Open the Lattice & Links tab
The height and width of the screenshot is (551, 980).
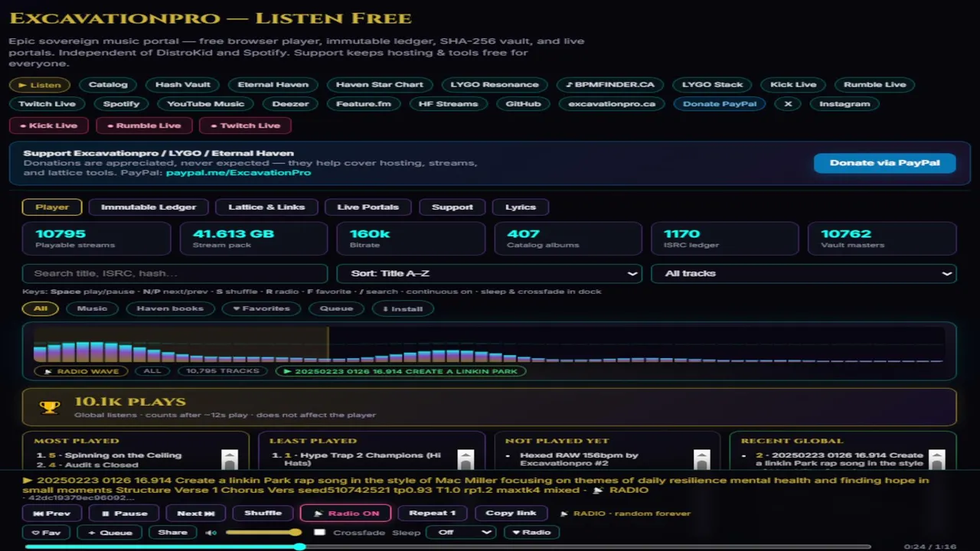coord(266,207)
